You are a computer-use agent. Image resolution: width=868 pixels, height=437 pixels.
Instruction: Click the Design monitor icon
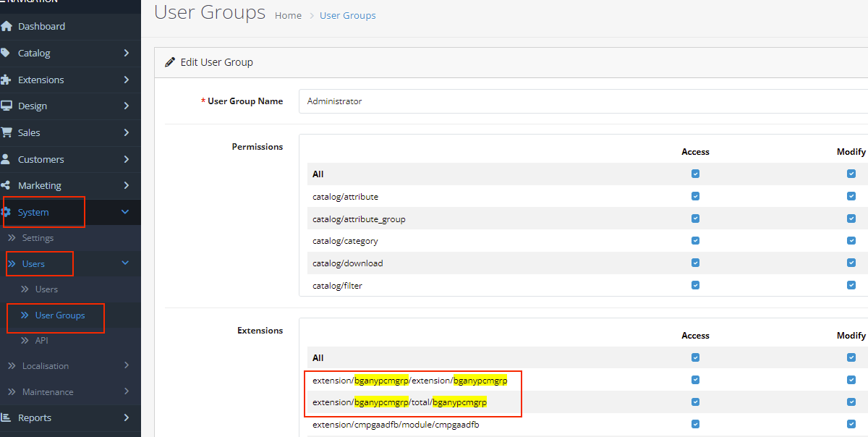coord(7,106)
